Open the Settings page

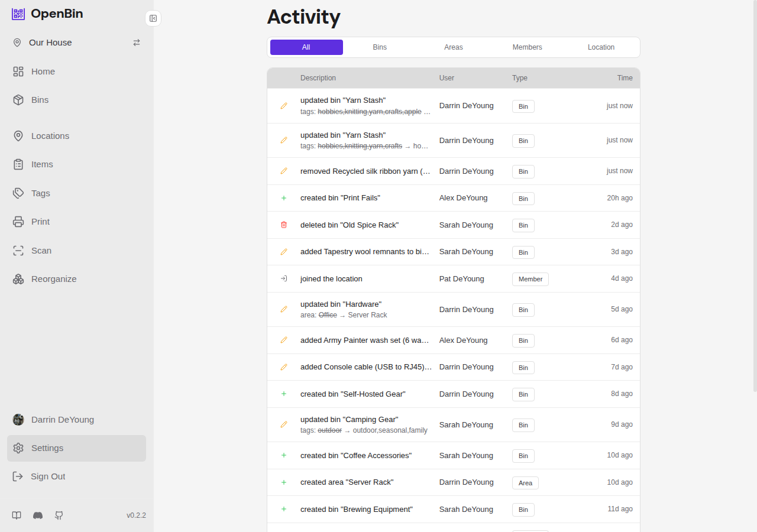click(47, 448)
